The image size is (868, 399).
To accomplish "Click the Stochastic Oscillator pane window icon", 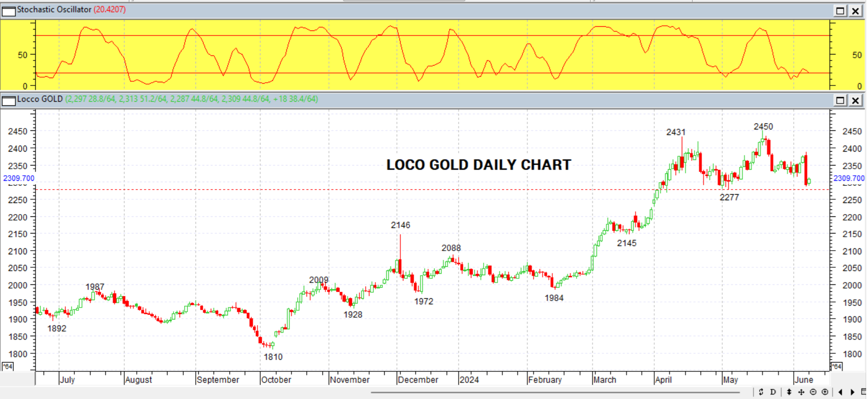I will pyautogui.click(x=8, y=11).
